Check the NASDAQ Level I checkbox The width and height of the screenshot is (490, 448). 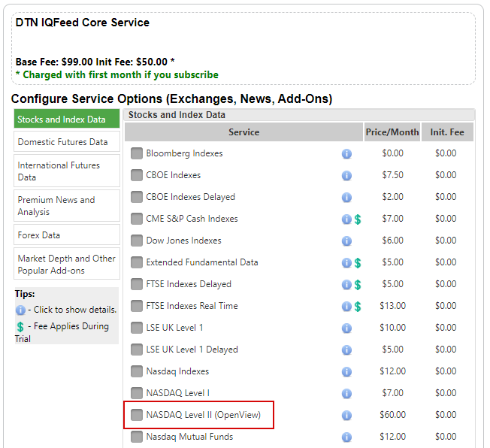[x=137, y=393]
